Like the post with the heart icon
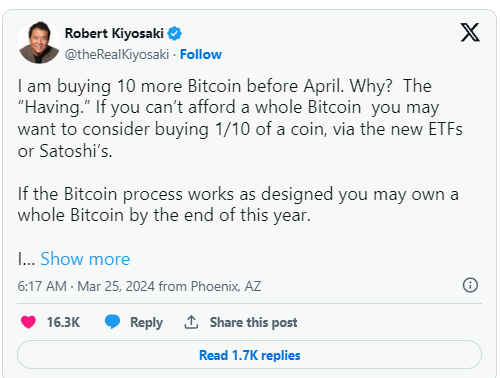This screenshot has height=378, width=500. click(28, 322)
